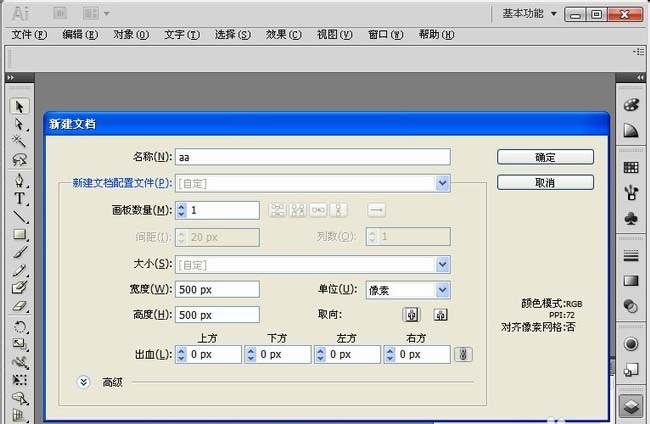650x424 pixels.
Task: Select the Free Transform tool
Action: click(19, 380)
